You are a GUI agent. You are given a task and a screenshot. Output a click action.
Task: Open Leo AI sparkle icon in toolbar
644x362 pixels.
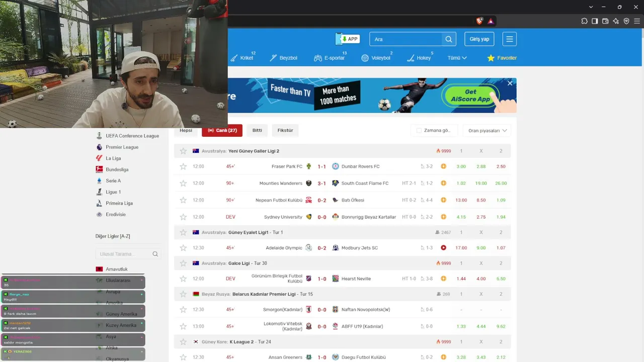click(616, 21)
